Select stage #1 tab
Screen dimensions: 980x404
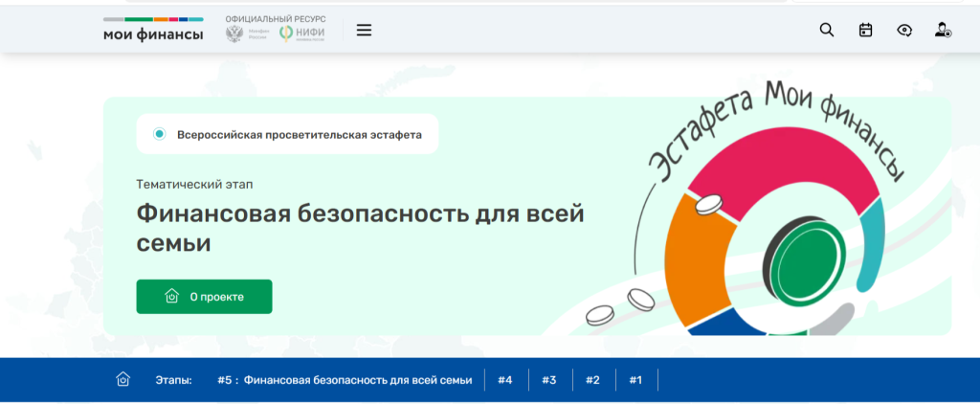(635, 380)
